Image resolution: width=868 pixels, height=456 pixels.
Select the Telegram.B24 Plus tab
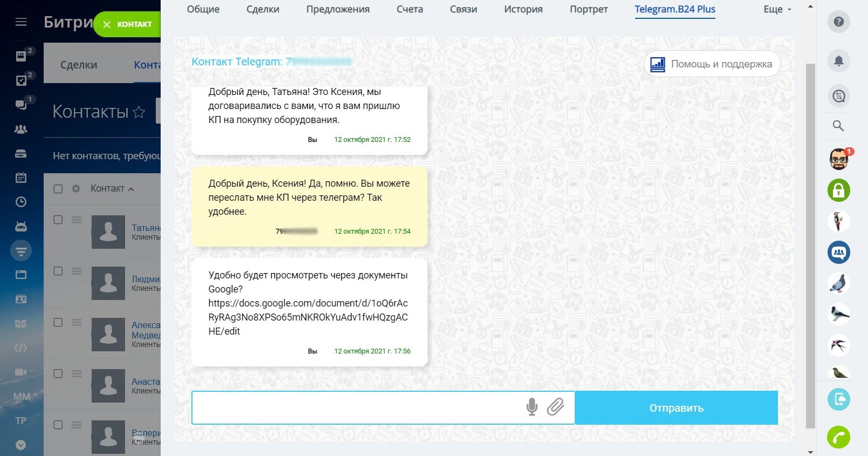click(675, 9)
